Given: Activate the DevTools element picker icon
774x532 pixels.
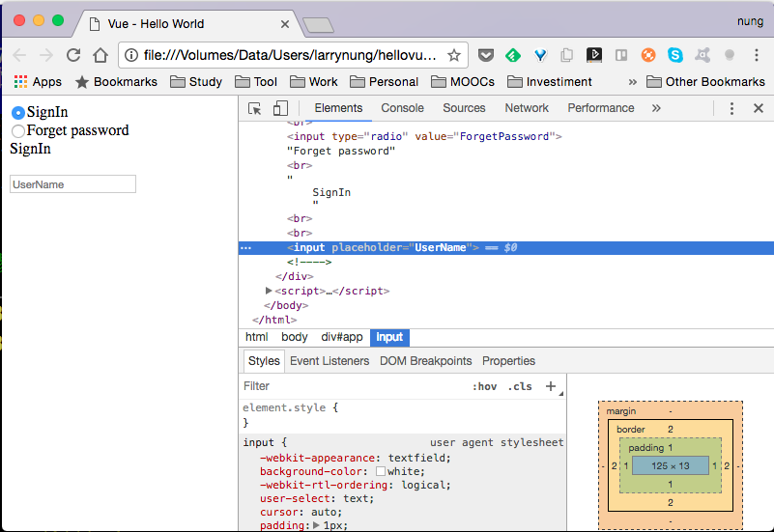Looking at the screenshot, I should click(x=255, y=108).
